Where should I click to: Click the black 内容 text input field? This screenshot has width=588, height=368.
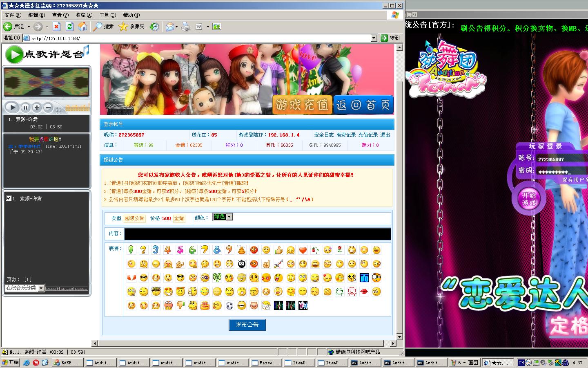[x=257, y=234]
